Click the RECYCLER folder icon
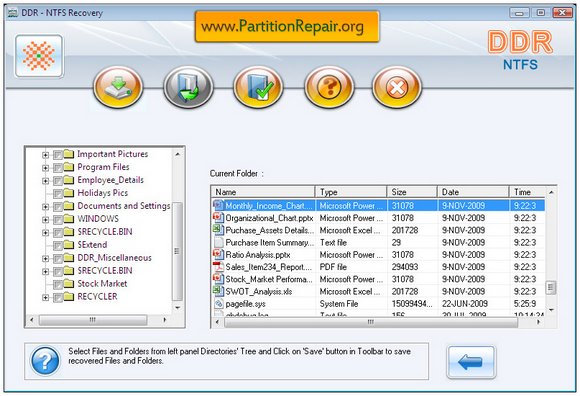 69,297
